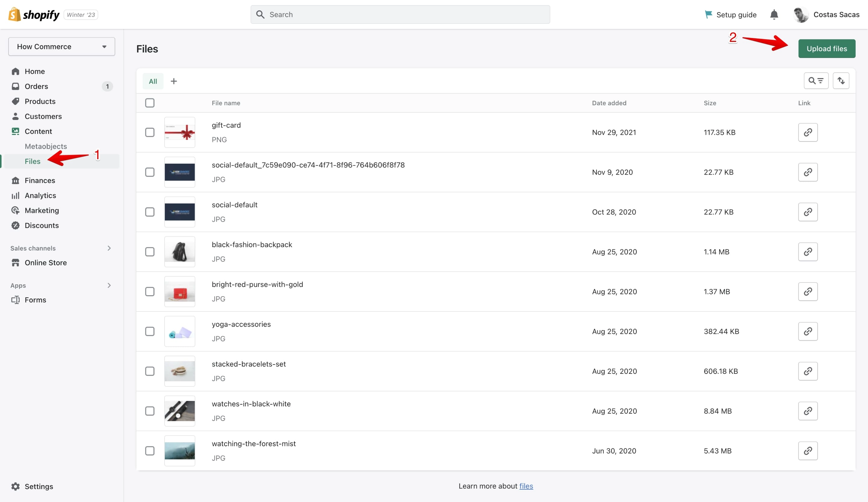Open the black-fashion-backpack thumbnail

[180, 251]
